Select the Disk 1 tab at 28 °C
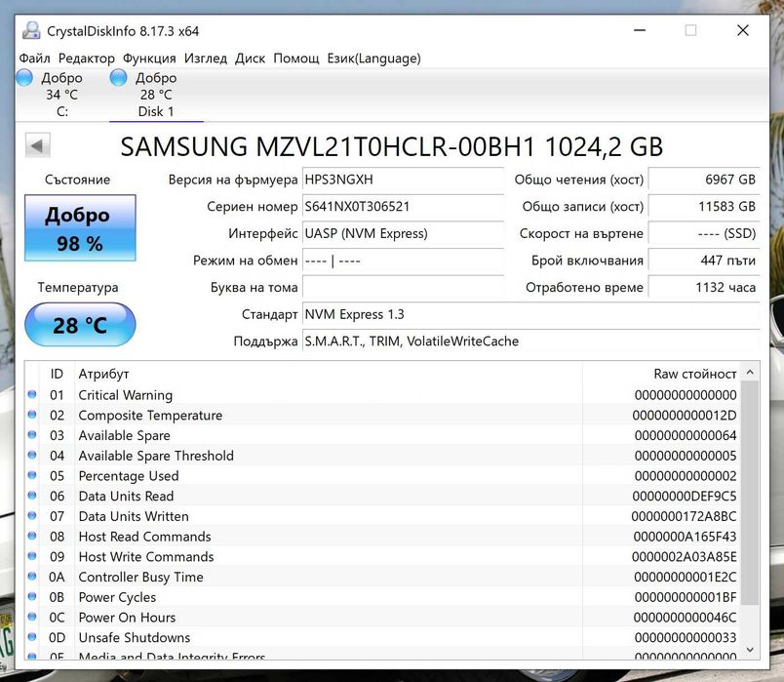 tap(156, 94)
